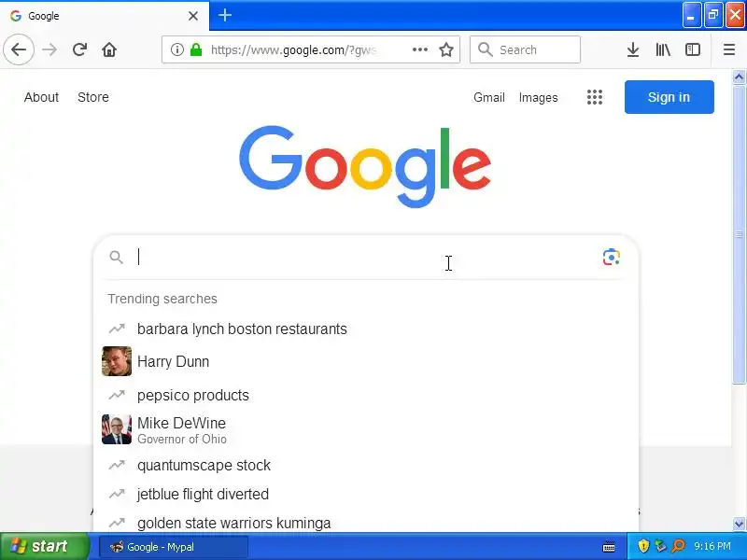
Task: Open the Gmail link
Action: coord(488,97)
